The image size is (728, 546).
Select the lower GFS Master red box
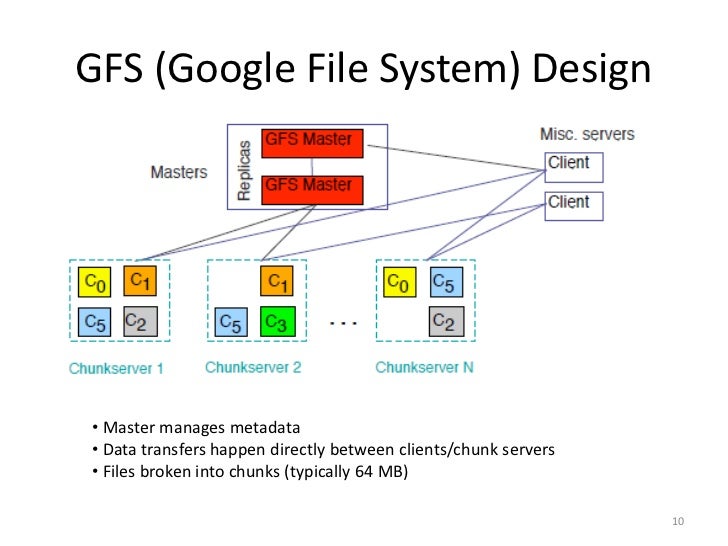coord(312,190)
